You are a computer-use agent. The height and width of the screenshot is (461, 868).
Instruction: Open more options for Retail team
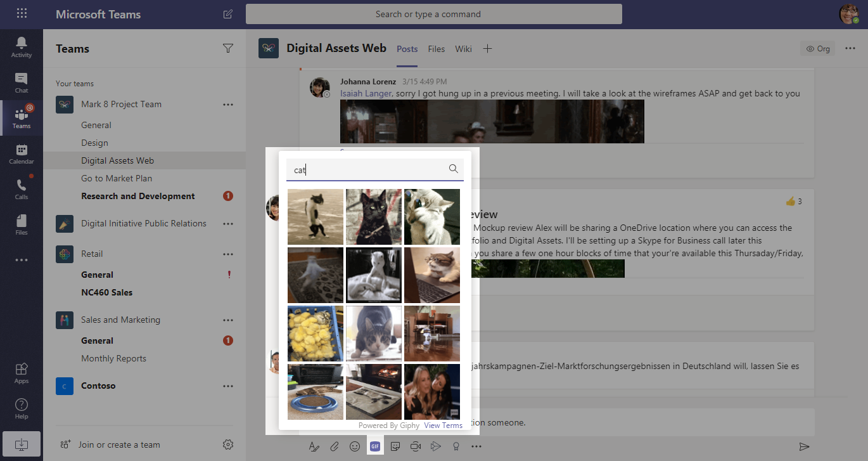[x=228, y=254]
